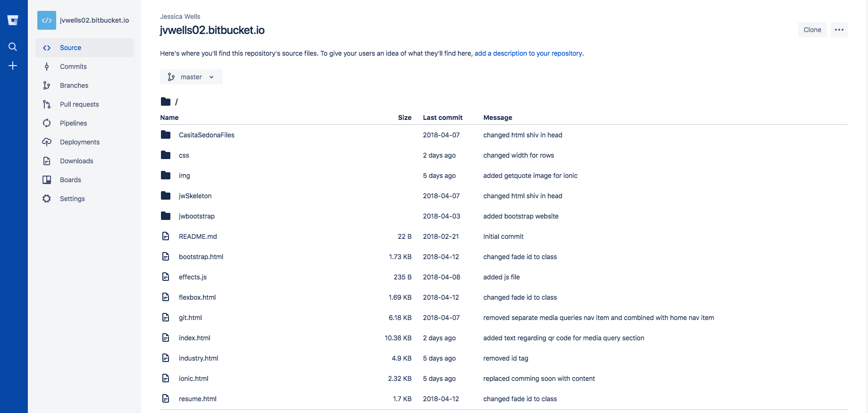Click the index.html file icon

166,338
